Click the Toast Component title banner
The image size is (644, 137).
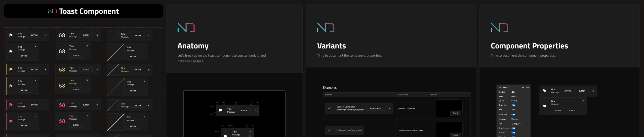point(84,11)
